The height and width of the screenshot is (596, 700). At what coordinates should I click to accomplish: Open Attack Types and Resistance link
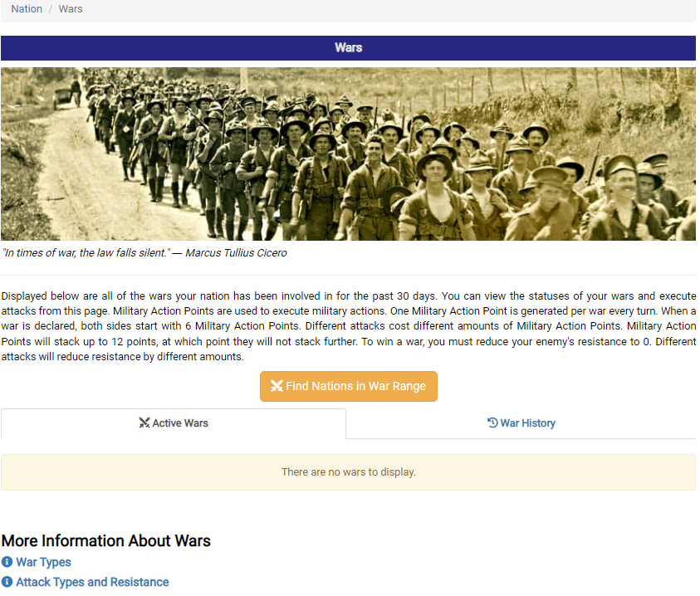92,582
